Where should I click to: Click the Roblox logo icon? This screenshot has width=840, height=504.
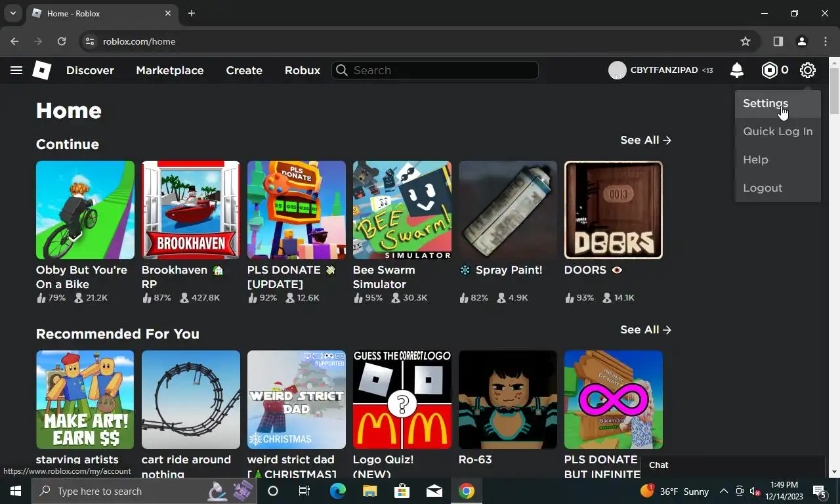coord(41,70)
